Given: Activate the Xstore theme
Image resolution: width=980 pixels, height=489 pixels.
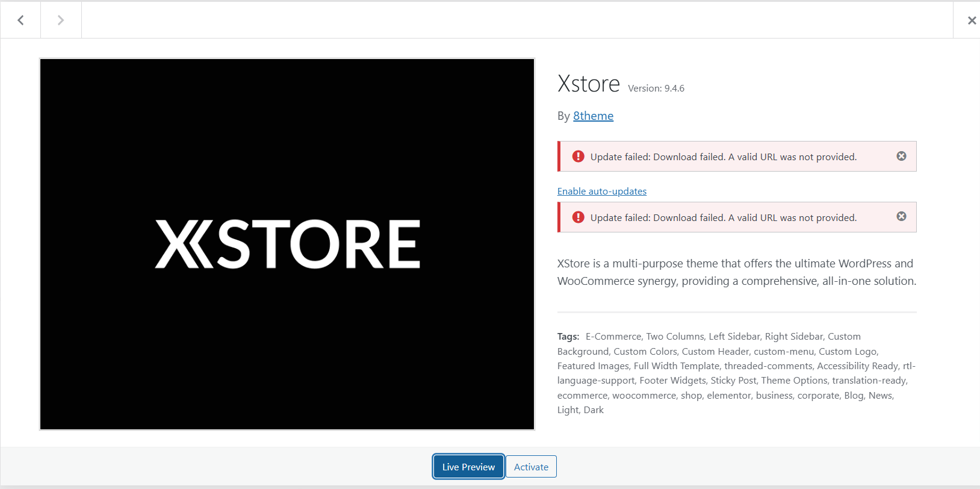Looking at the screenshot, I should click(x=531, y=467).
